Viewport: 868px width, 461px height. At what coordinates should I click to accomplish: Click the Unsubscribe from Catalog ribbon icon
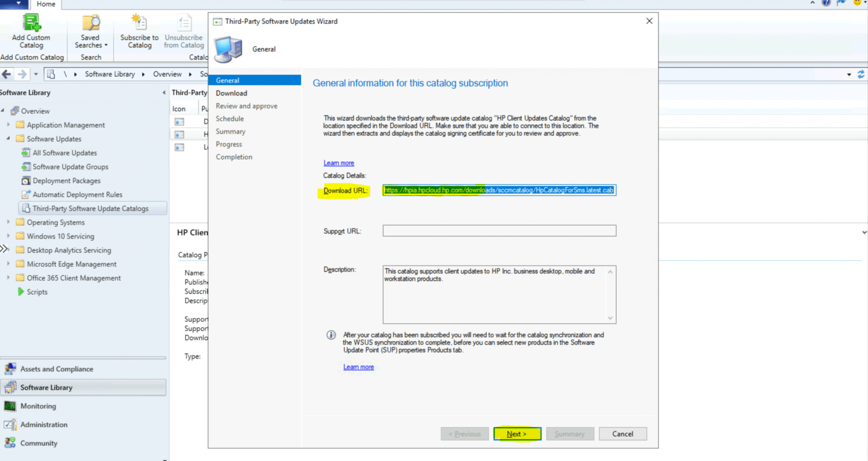(x=184, y=23)
